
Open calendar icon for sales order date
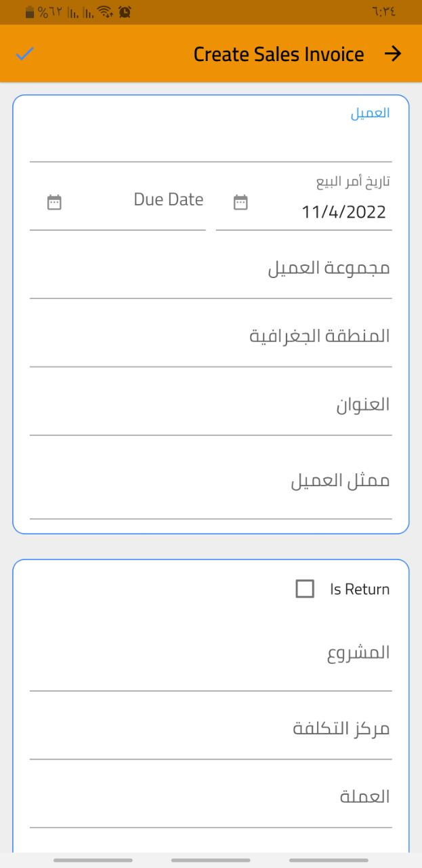click(240, 202)
